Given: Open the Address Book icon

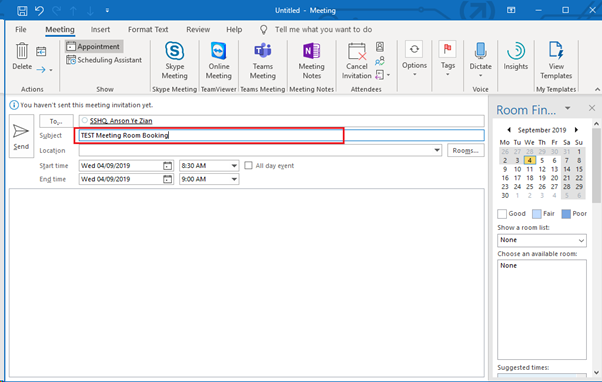Looking at the screenshot, I should pyautogui.click(x=380, y=47).
